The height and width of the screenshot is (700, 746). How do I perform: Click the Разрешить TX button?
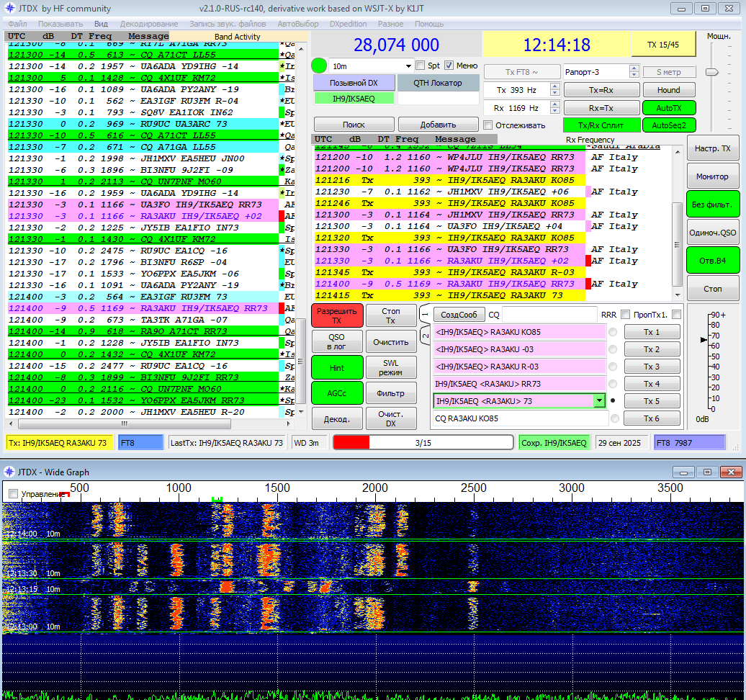click(x=337, y=315)
